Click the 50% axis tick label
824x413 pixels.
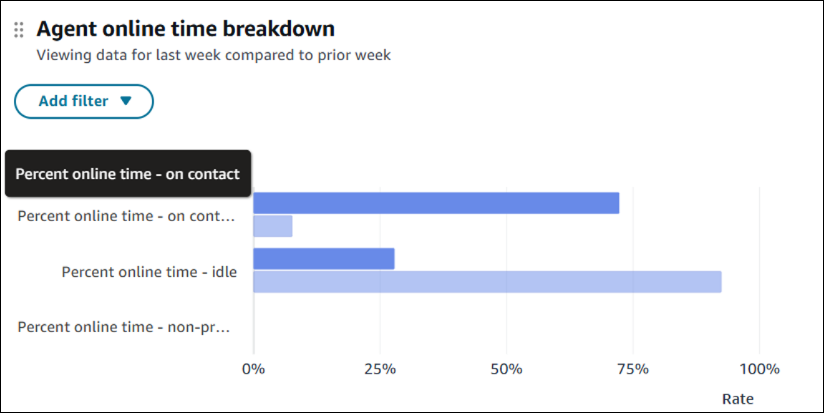(x=506, y=368)
